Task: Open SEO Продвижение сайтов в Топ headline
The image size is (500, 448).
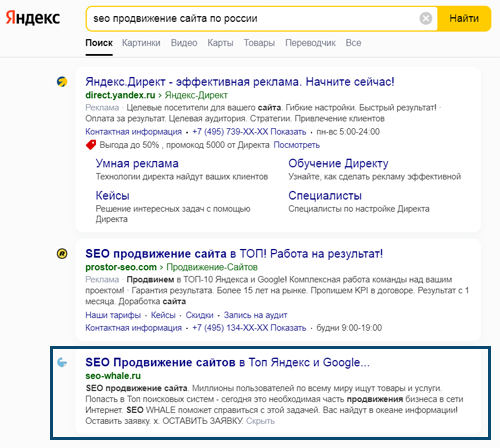Action: (x=227, y=362)
